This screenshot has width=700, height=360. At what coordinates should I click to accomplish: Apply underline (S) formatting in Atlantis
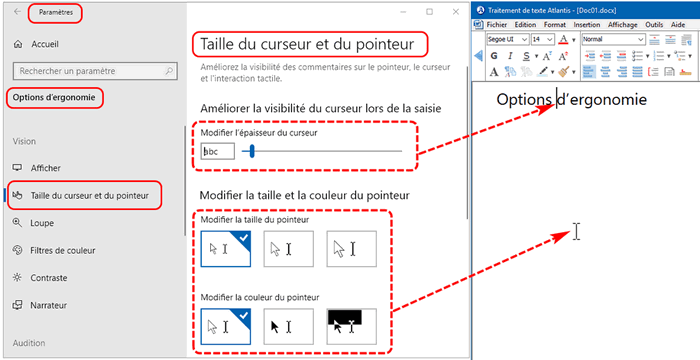pos(526,56)
